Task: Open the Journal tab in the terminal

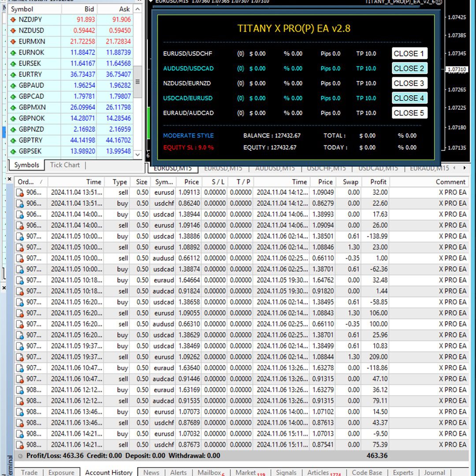Action: coord(434,472)
